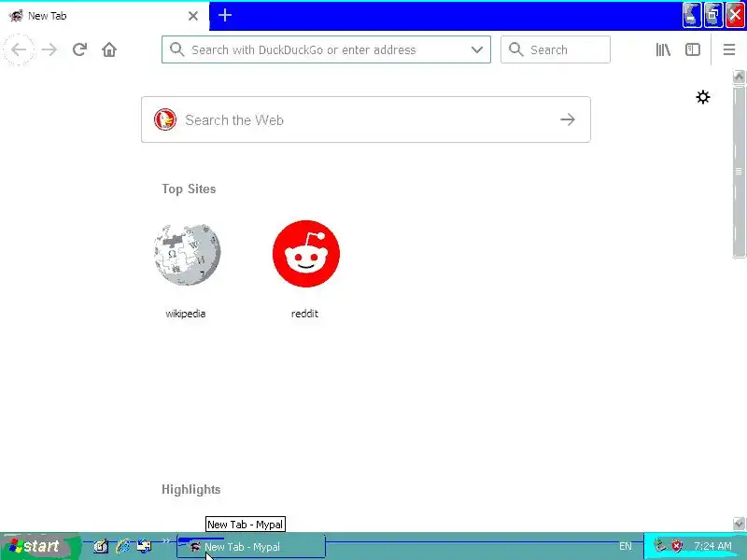This screenshot has width=747, height=560.
Task: Click the magnifier icon in the Search box
Action: point(516,49)
